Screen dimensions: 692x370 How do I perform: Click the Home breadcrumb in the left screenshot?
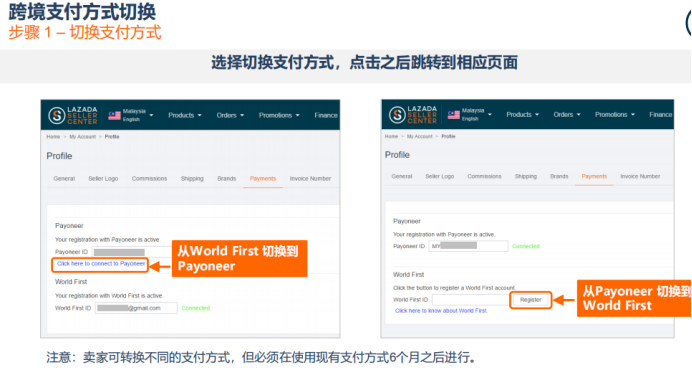pyautogui.click(x=53, y=137)
